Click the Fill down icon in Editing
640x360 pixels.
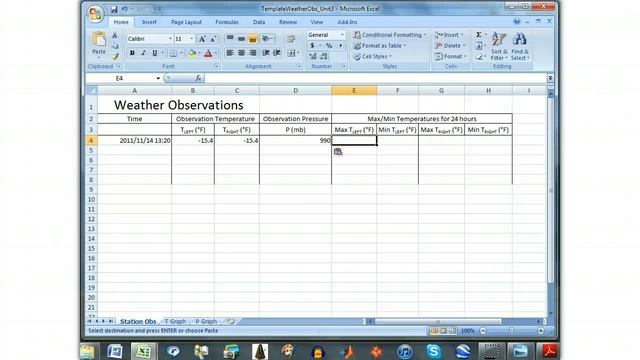coord(479,46)
